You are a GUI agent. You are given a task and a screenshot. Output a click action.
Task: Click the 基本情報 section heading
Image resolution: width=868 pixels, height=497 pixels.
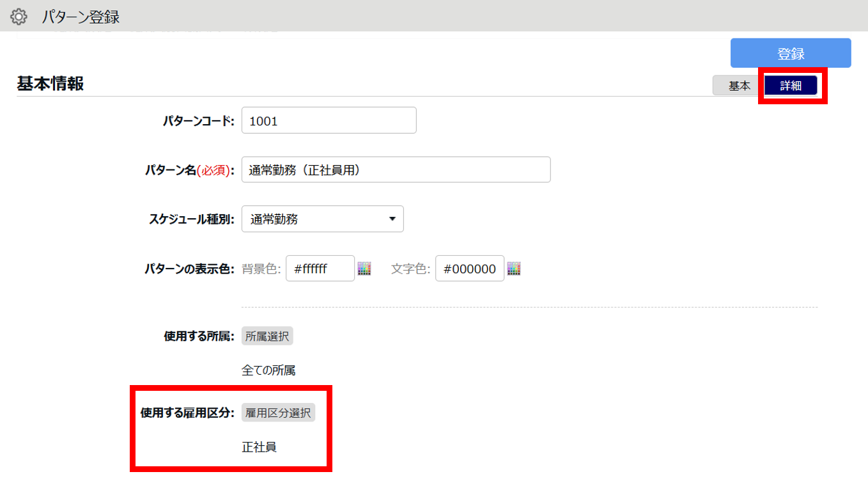pos(50,84)
